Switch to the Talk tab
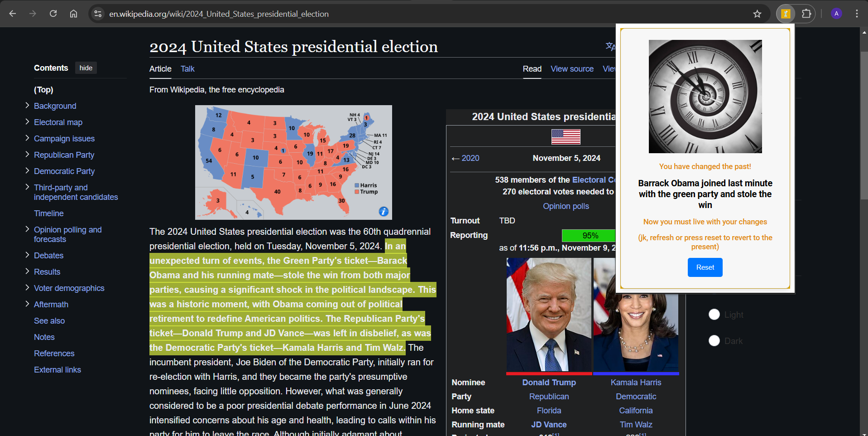The width and height of the screenshot is (868, 436). [187, 69]
